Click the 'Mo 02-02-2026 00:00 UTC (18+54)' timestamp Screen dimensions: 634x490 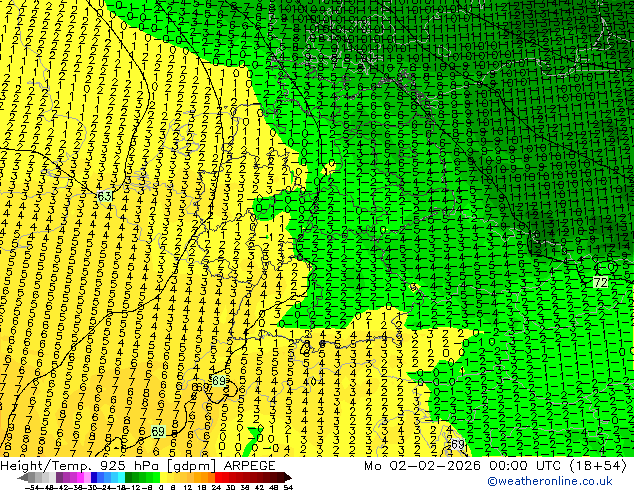tap(496, 466)
